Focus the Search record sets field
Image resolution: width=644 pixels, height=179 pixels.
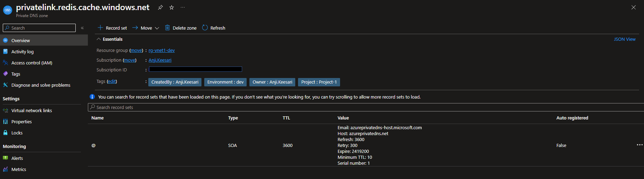pyautogui.click(x=366, y=107)
